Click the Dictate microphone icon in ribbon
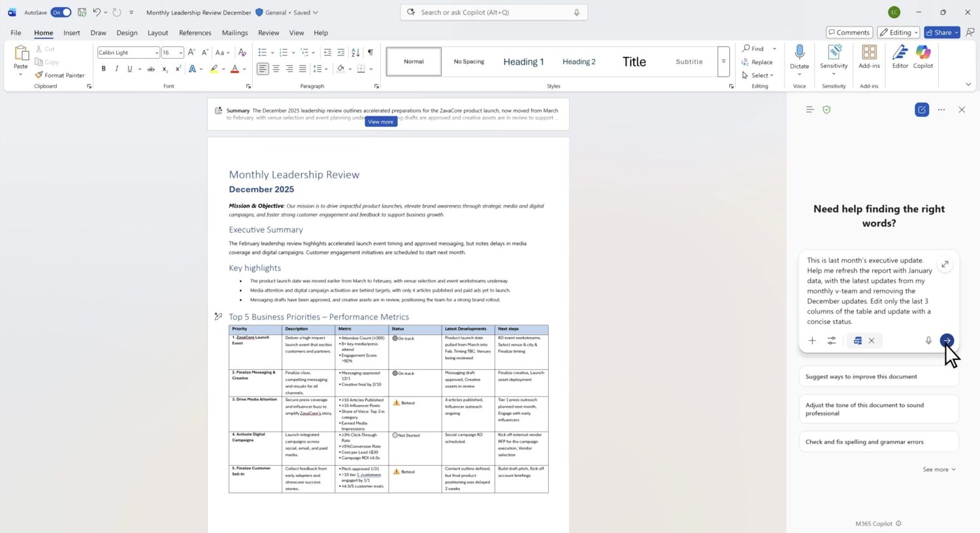 pos(799,53)
